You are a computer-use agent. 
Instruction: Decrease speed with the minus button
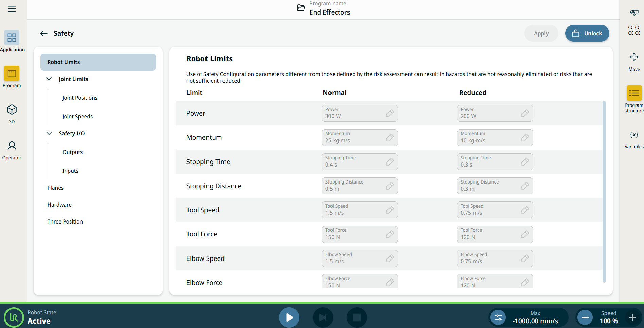point(585,317)
